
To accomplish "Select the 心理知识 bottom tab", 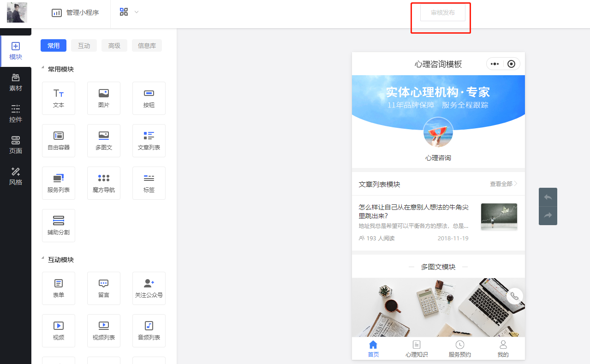I will click(417, 349).
